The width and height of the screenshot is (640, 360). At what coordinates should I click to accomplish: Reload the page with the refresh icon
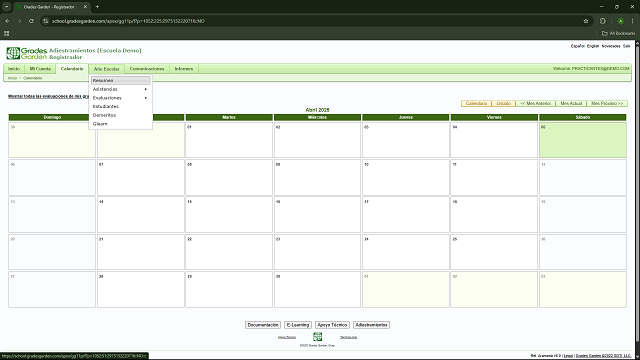point(31,21)
